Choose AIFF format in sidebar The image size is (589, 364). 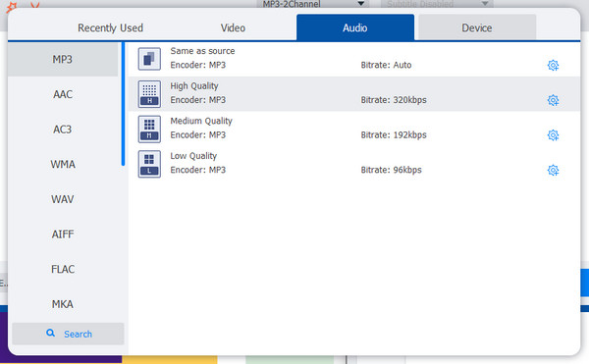(x=63, y=234)
